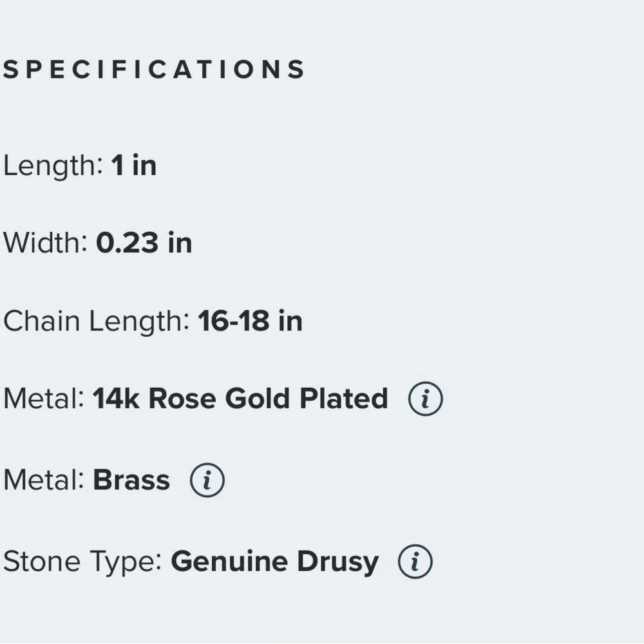Screen dimensions: 644x644
Task: Click the word 'Type:'
Action: [x=126, y=563]
